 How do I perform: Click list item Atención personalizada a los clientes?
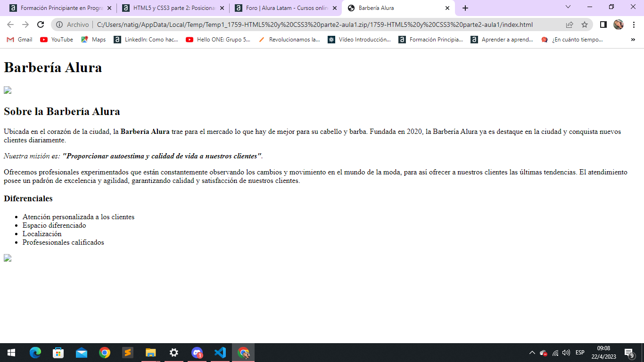click(x=79, y=217)
